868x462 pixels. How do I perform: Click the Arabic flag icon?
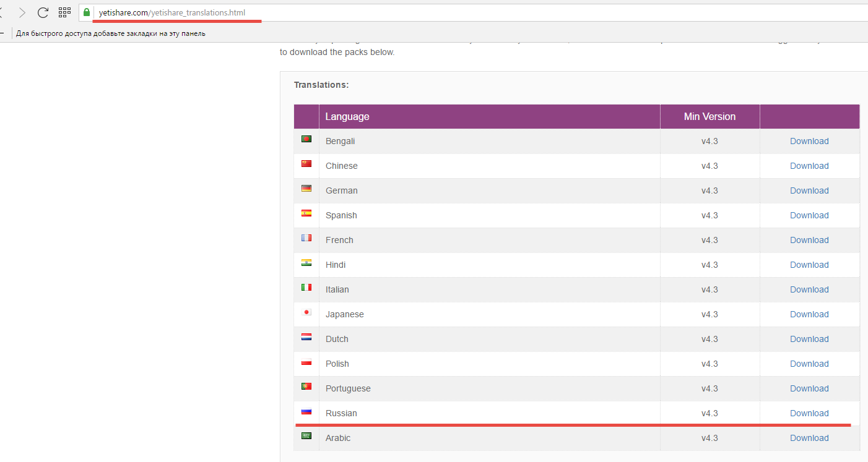pyautogui.click(x=306, y=436)
